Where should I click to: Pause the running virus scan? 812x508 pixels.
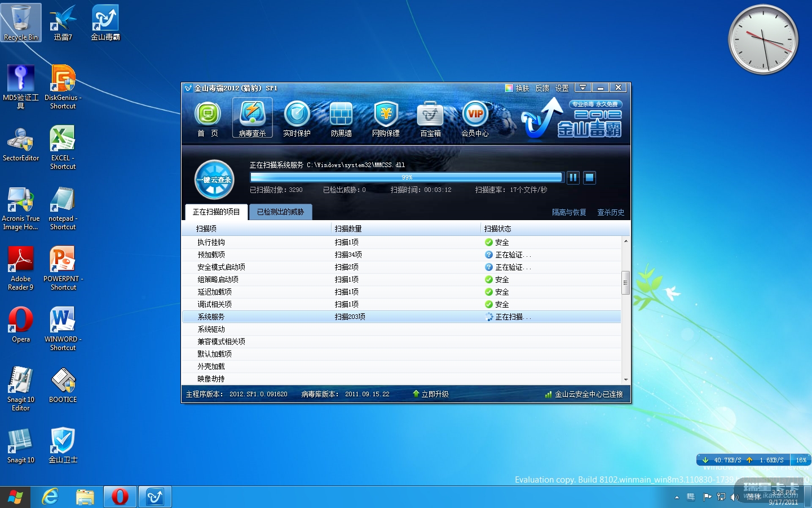(573, 178)
